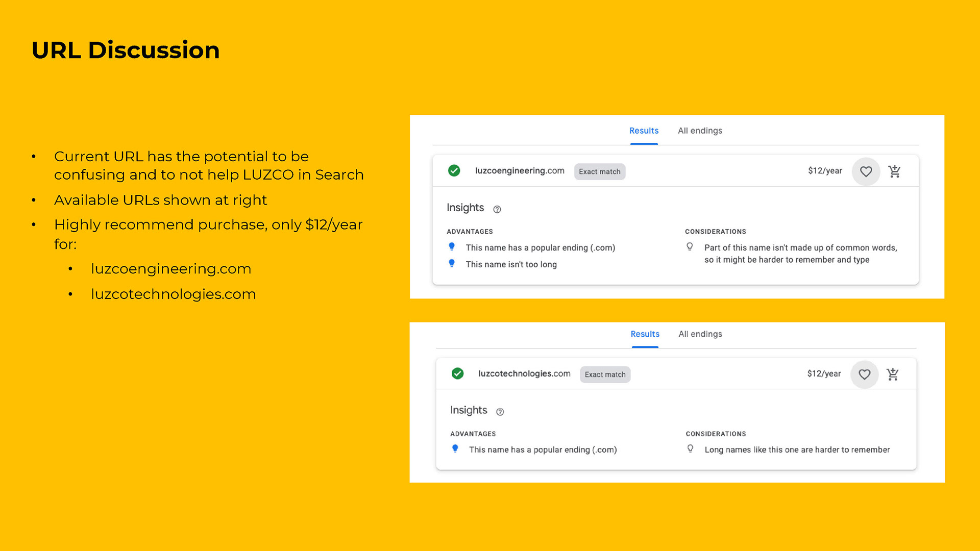Click Exact match badge for luzcotechnologies.com
This screenshot has width=980, height=551.
coord(605,374)
